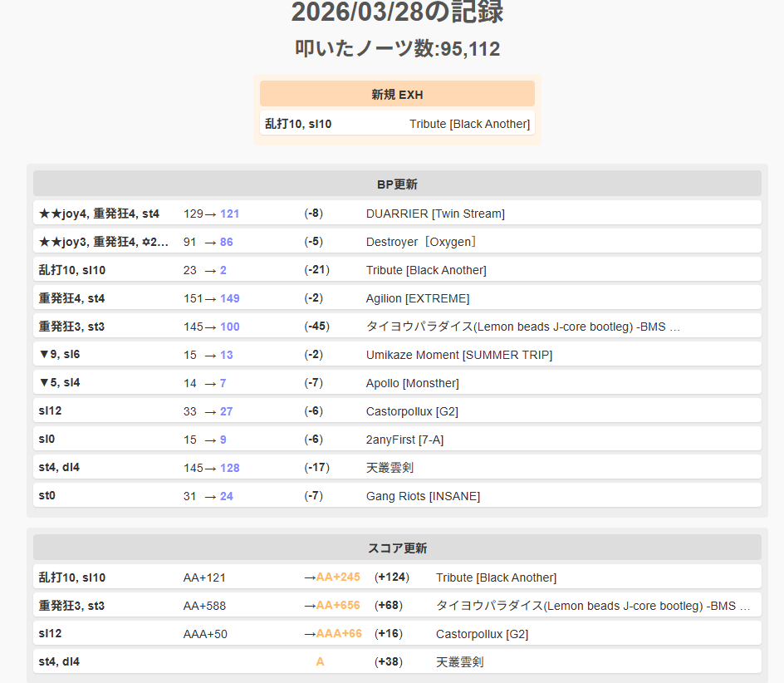784x683 pixels.
Task: Click Castorpollux [G2] in BP更新 list
Action: point(412,411)
